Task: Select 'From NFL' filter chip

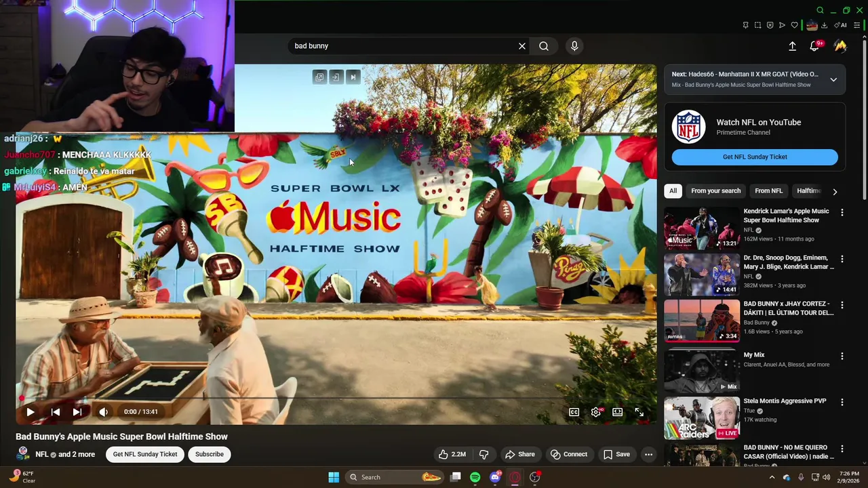Action: [768, 191]
